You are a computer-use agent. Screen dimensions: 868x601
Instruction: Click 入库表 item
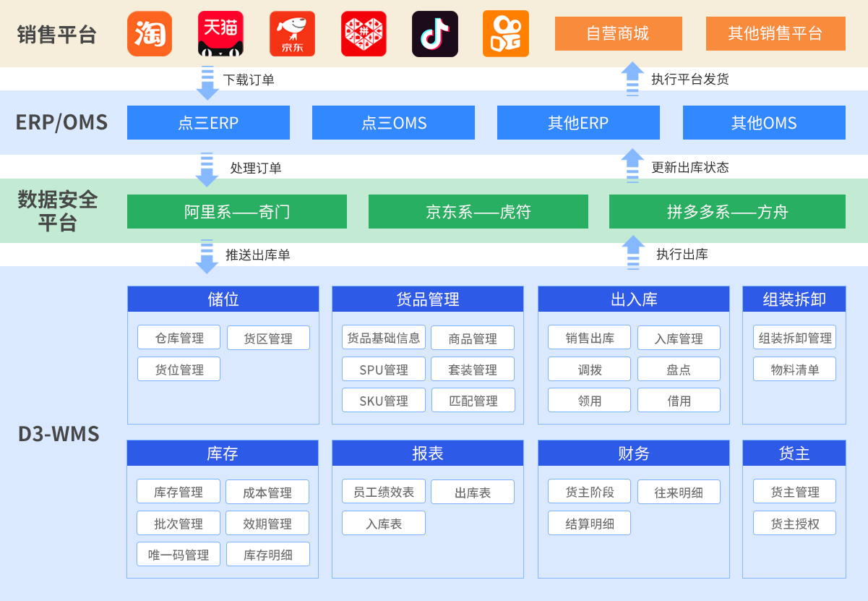click(384, 524)
